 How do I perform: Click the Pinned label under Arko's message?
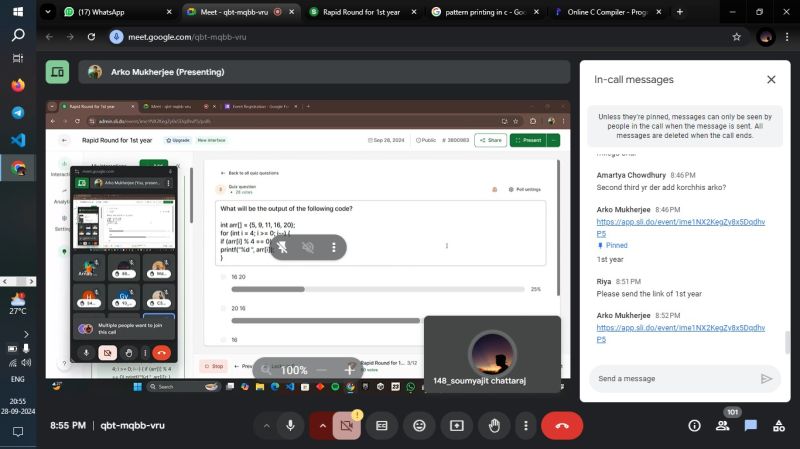[x=616, y=245]
